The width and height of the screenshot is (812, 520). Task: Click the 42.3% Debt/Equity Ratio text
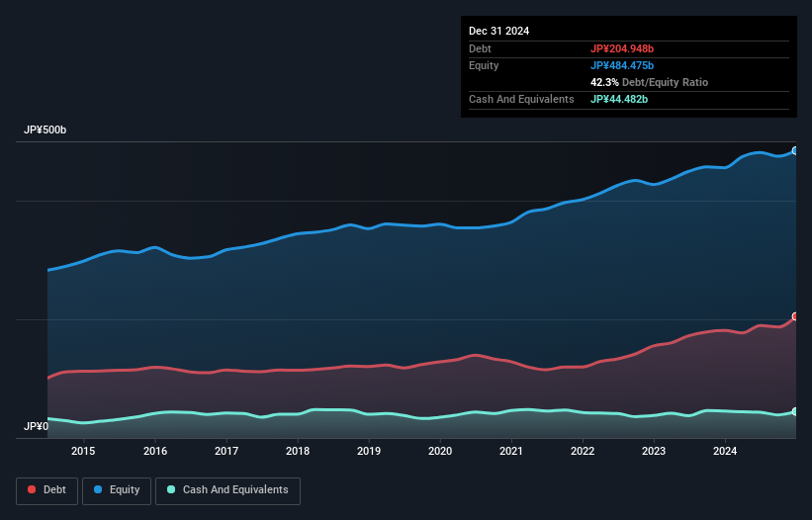650,82
